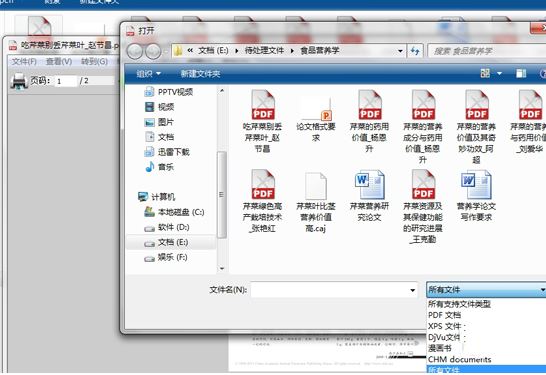
Task: Expand the 文件名 combo box dropdown
Action: 413,290
